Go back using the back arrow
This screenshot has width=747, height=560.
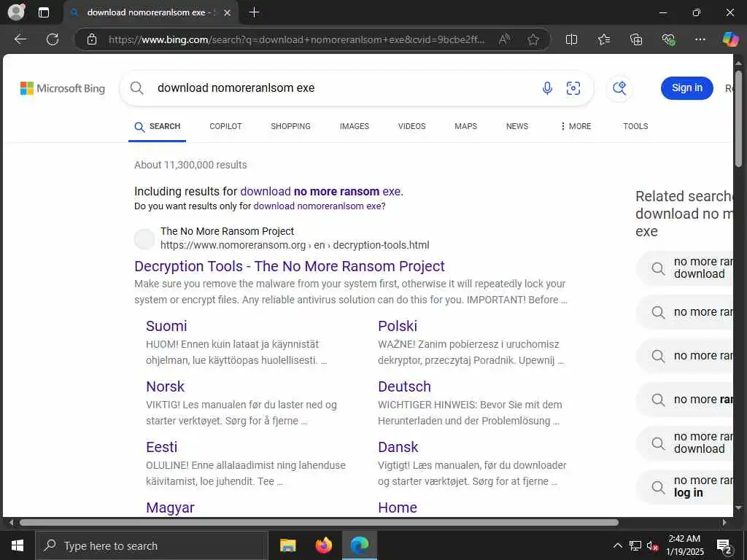[20, 39]
